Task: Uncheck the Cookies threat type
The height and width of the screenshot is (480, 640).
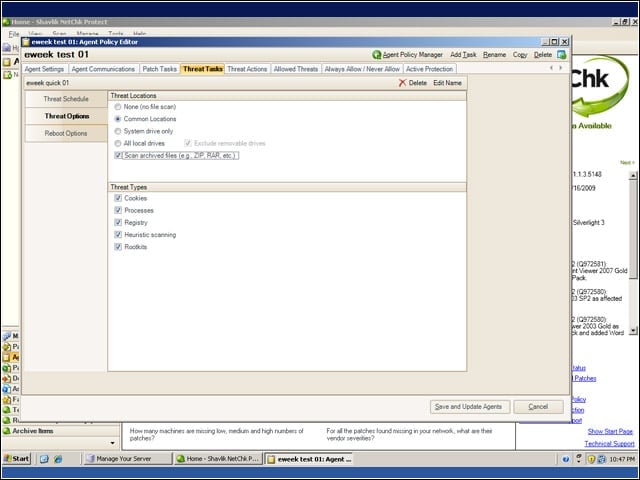Action: click(x=118, y=198)
